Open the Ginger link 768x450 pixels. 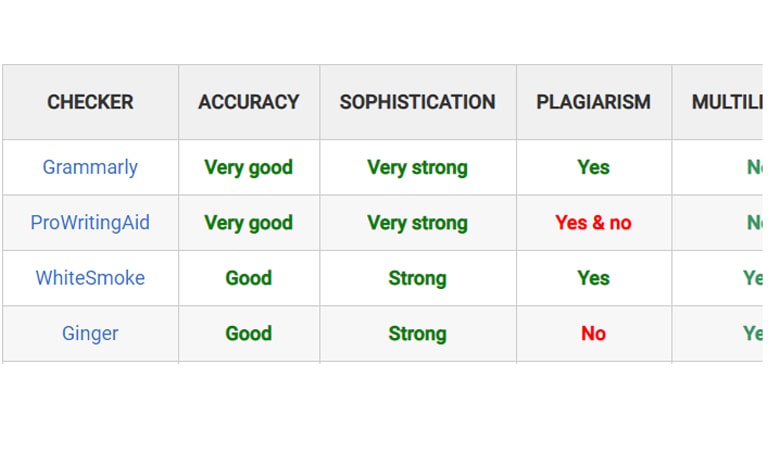pyautogui.click(x=90, y=333)
